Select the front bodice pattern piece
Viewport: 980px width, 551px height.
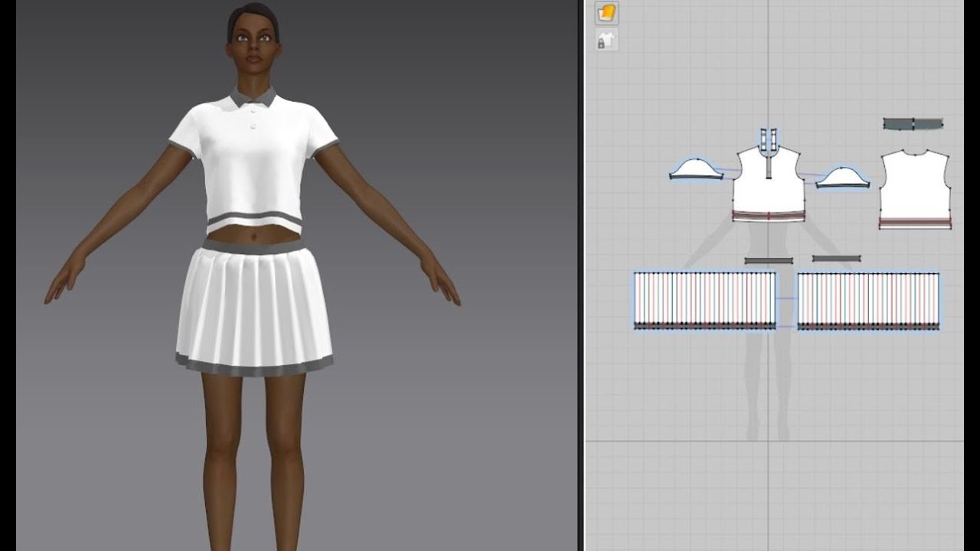click(769, 184)
